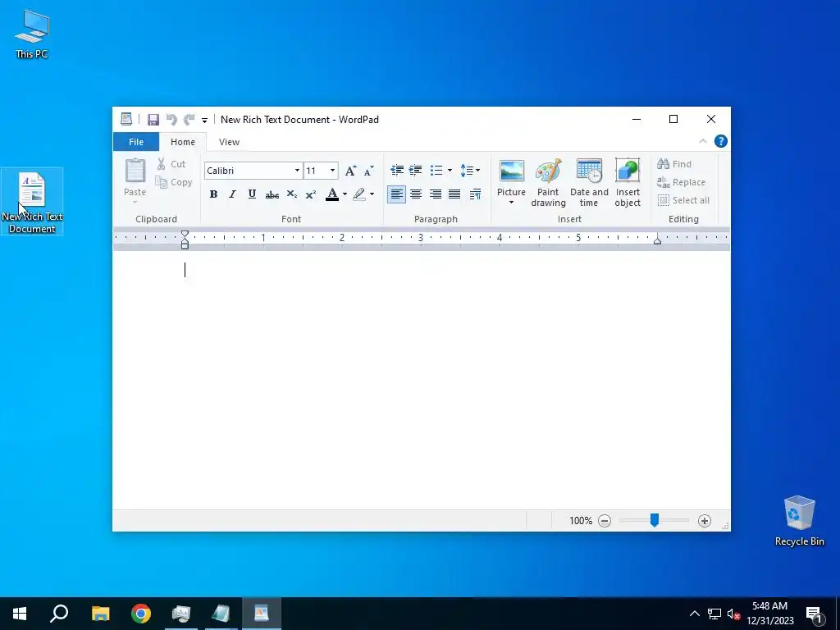840x630 pixels.
Task: Expand the Picture dropdown arrow
Action: pyautogui.click(x=512, y=203)
